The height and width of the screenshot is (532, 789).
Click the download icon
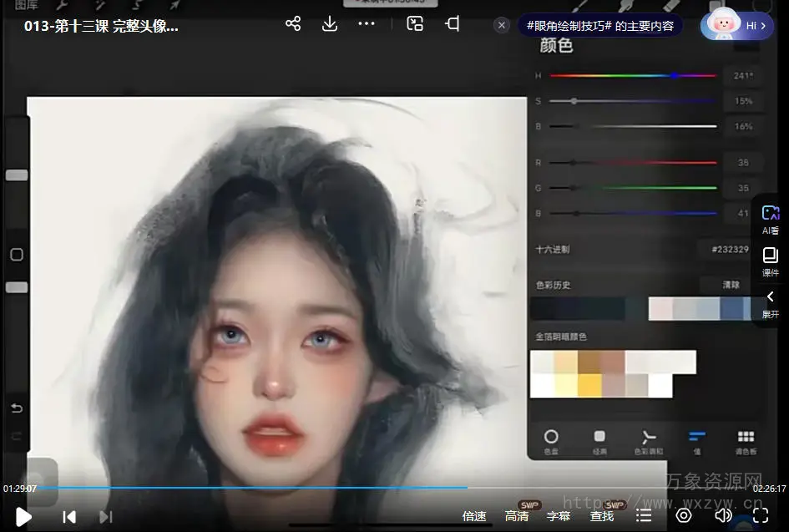pyautogui.click(x=330, y=24)
